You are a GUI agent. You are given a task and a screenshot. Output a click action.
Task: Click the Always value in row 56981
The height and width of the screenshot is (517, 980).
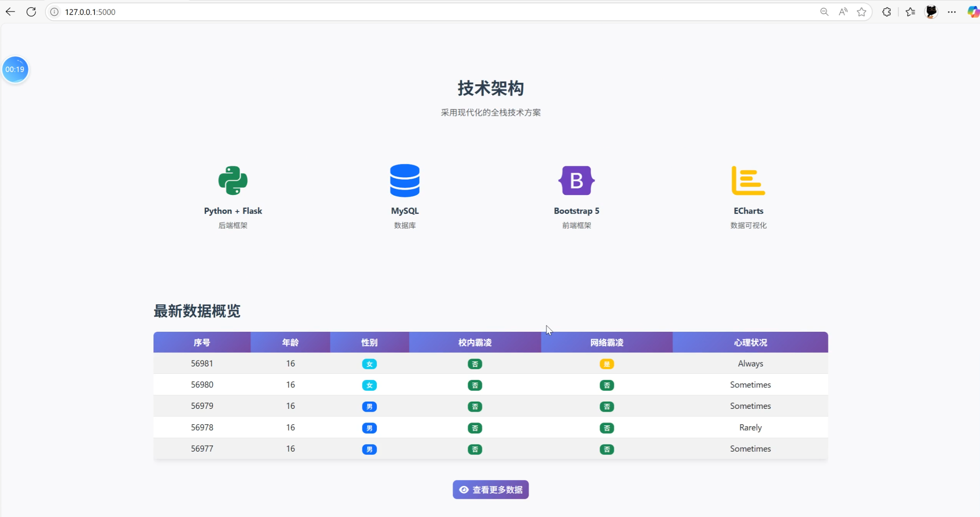point(750,363)
